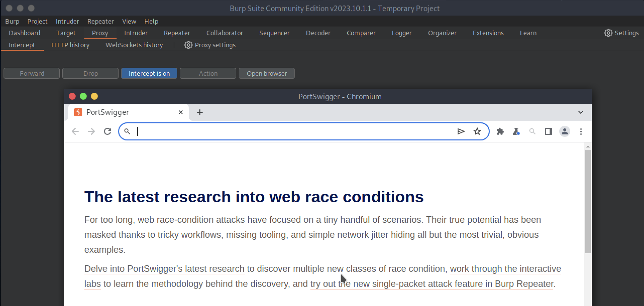This screenshot has height=306, width=644.
Task: Open a new Chromium tab
Action: tap(200, 112)
